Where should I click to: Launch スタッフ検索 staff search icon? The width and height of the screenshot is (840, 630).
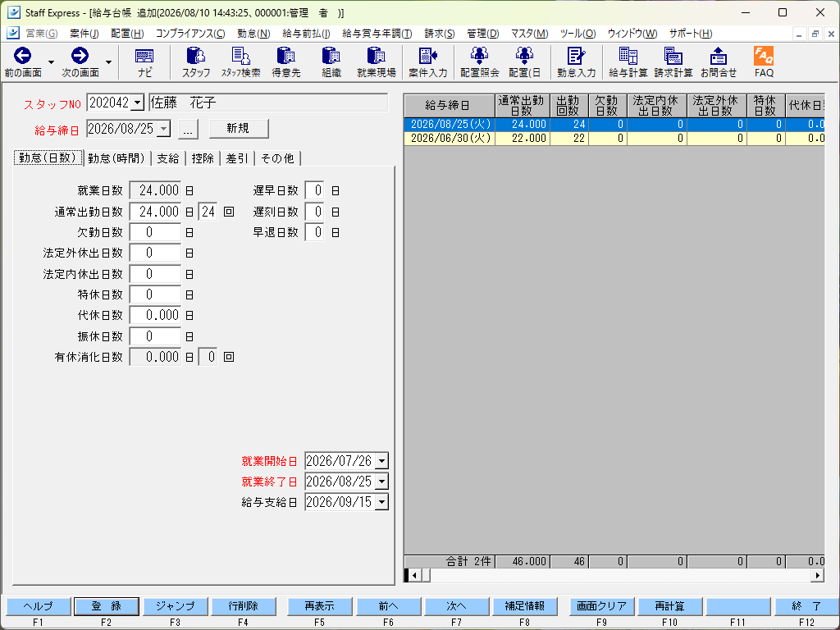tap(241, 62)
